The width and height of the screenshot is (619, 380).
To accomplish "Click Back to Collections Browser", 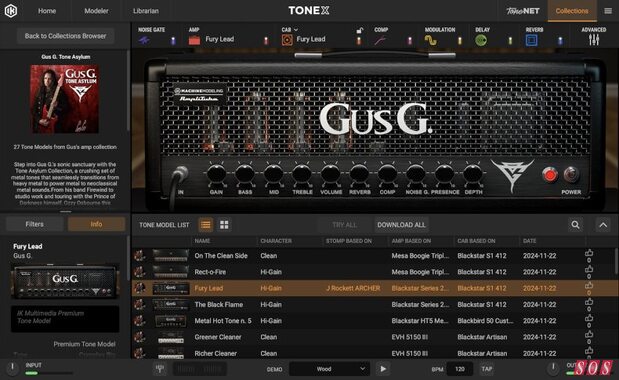I will pyautogui.click(x=65, y=36).
